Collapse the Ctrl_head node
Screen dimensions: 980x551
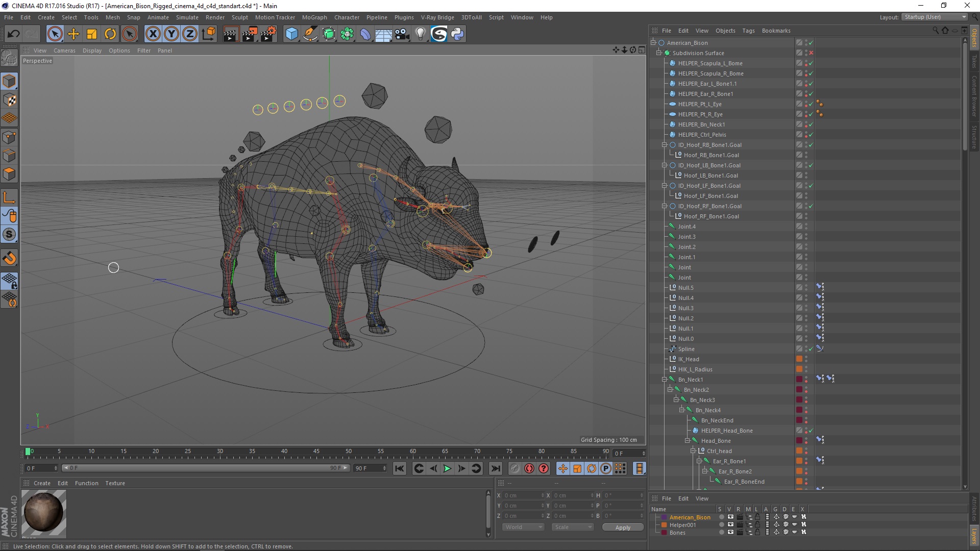(693, 451)
